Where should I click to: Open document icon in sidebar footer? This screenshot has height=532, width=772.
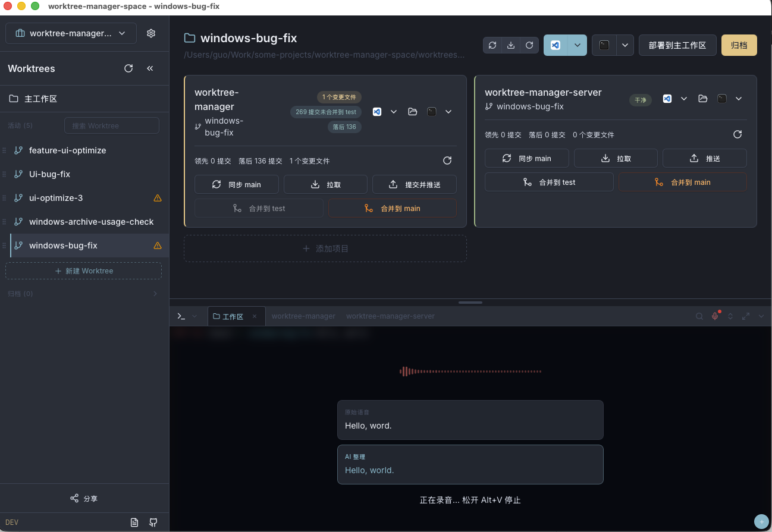(134, 522)
